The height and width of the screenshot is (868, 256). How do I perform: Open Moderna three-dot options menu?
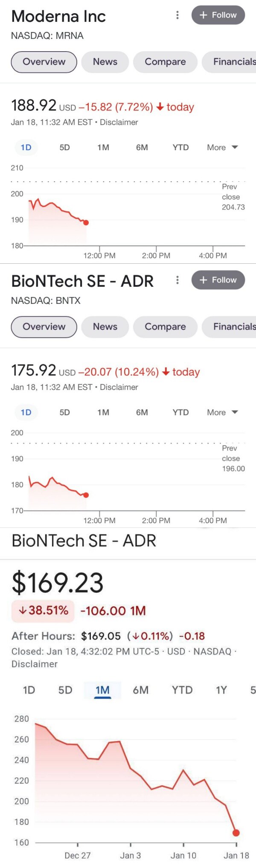click(x=177, y=15)
